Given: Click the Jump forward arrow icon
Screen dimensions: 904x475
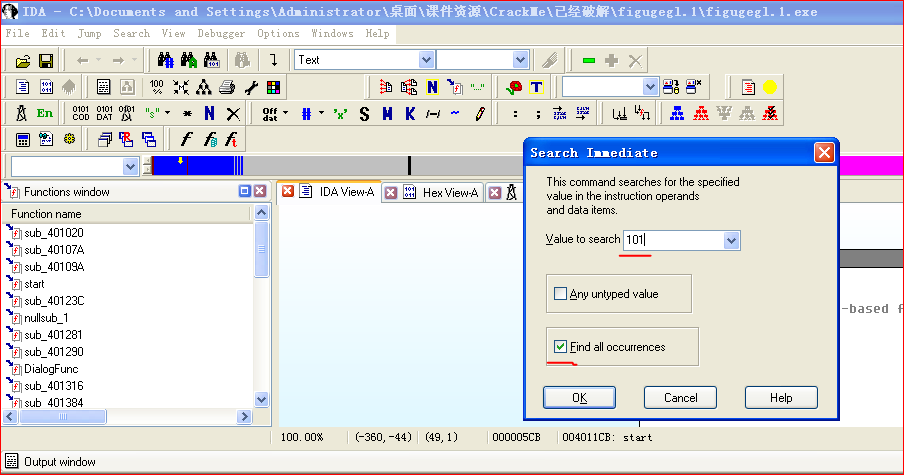Looking at the screenshot, I should coord(118,61).
